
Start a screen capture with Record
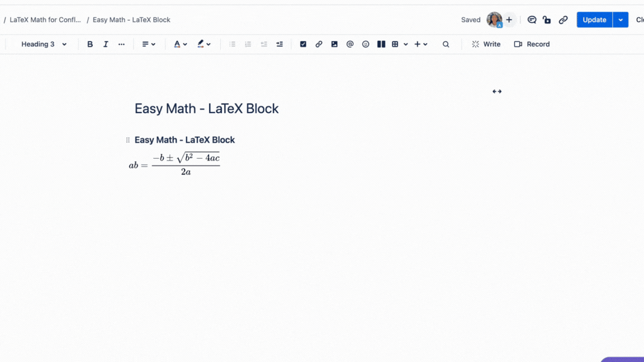(x=531, y=44)
